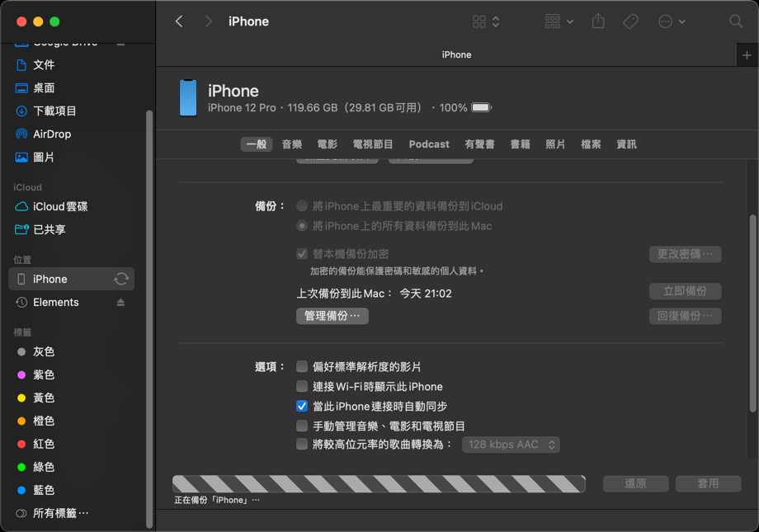Screen dimensions: 759x532
Task: Open the more actions ellipsis menu
Action: (x=672, y=21)
